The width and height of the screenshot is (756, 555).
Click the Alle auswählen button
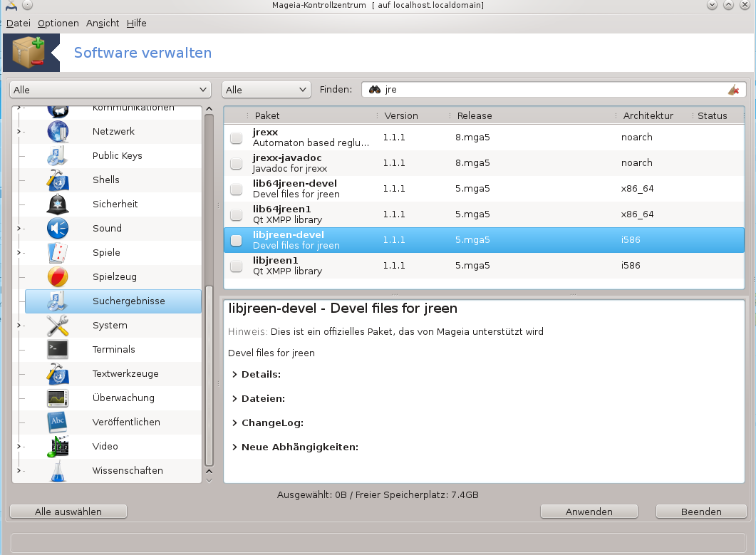68,512
